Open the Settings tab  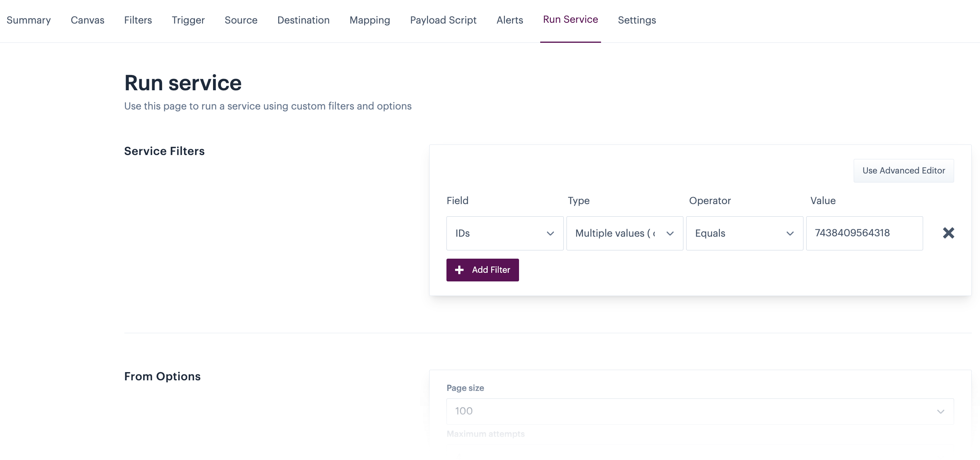pyautogui.click(x=636, y=20)
